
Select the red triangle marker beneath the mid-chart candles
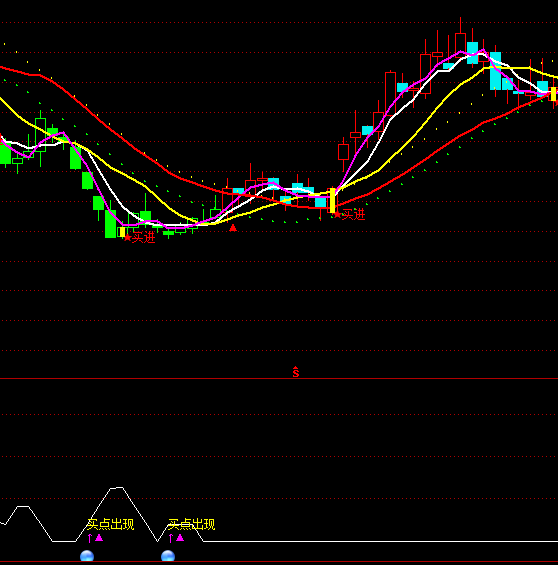(x=233, y=228)
